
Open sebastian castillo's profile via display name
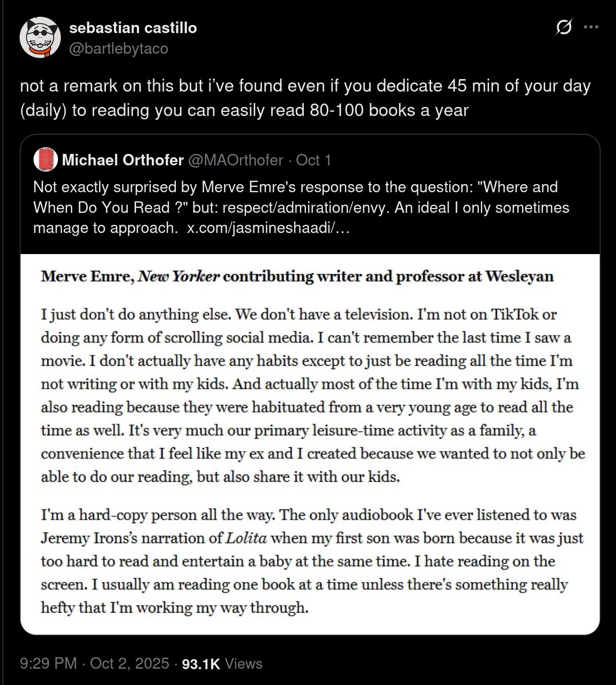click(133, 28)
